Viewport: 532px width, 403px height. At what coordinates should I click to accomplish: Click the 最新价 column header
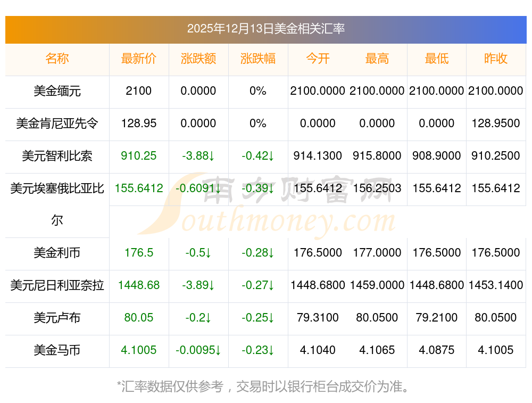point(139,59)
